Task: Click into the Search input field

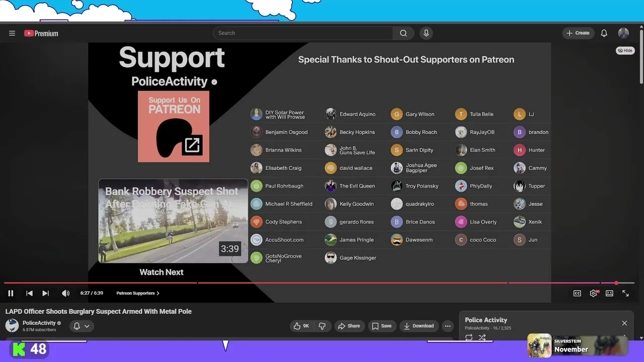Action: (303, 33)
